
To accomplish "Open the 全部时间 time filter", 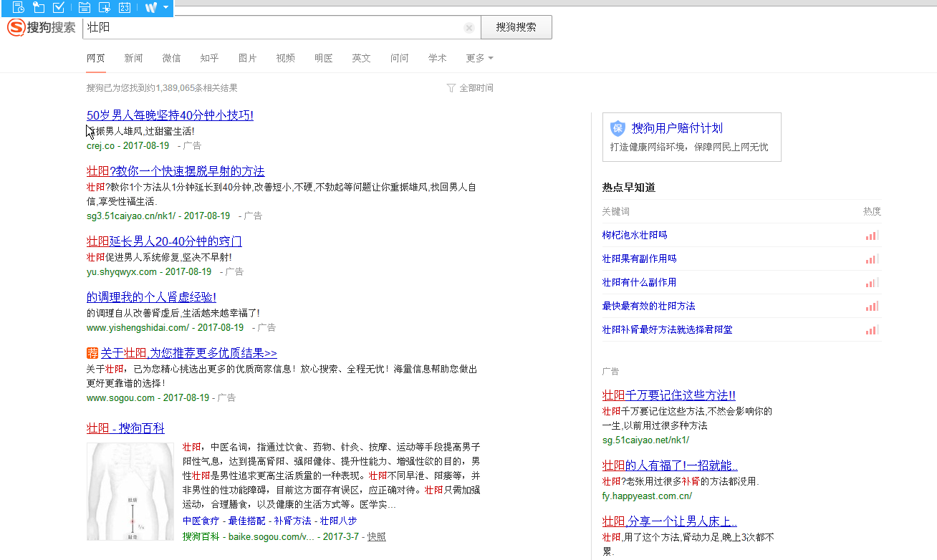I will 476,88.
